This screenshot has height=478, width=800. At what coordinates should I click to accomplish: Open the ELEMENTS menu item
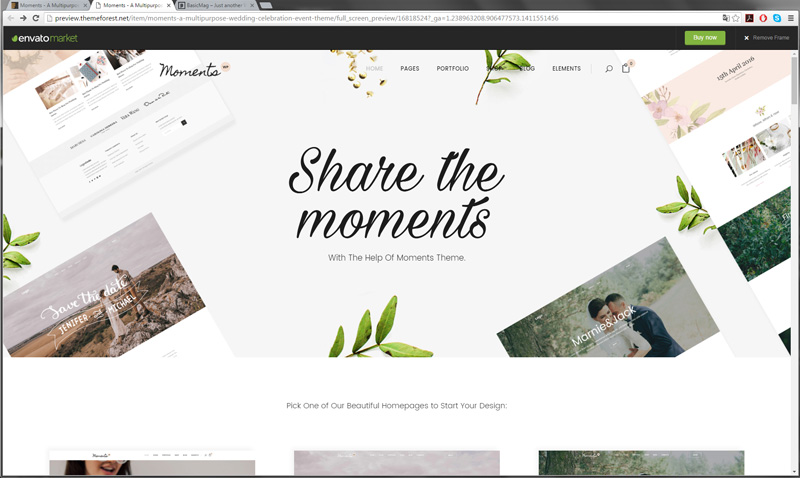coord(566,68)
